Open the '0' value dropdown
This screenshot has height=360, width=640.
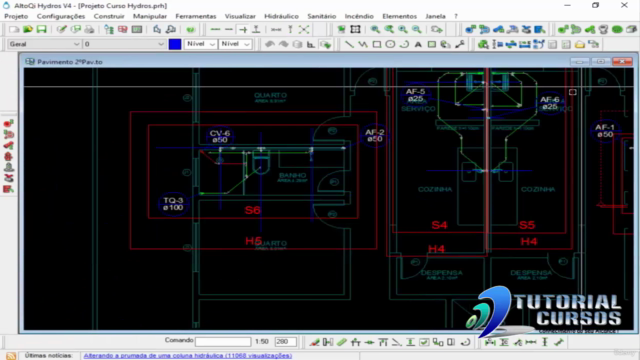(124, 44)
